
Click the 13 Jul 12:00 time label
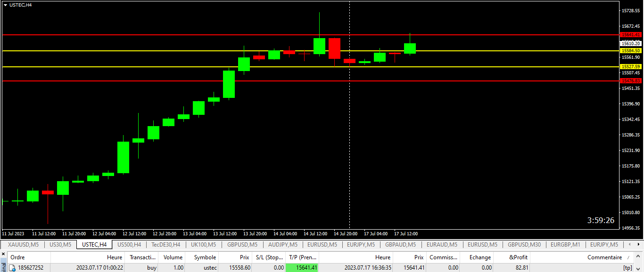click(x=225, y=233)
